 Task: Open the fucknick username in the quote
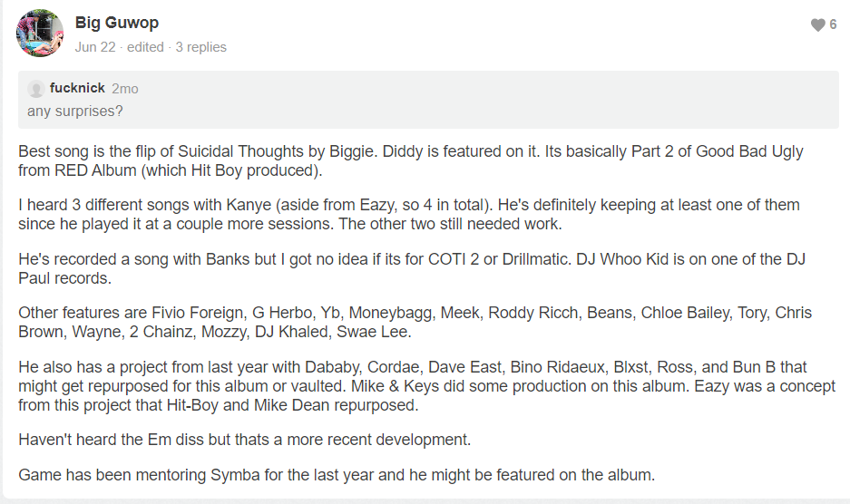[77, 89]
